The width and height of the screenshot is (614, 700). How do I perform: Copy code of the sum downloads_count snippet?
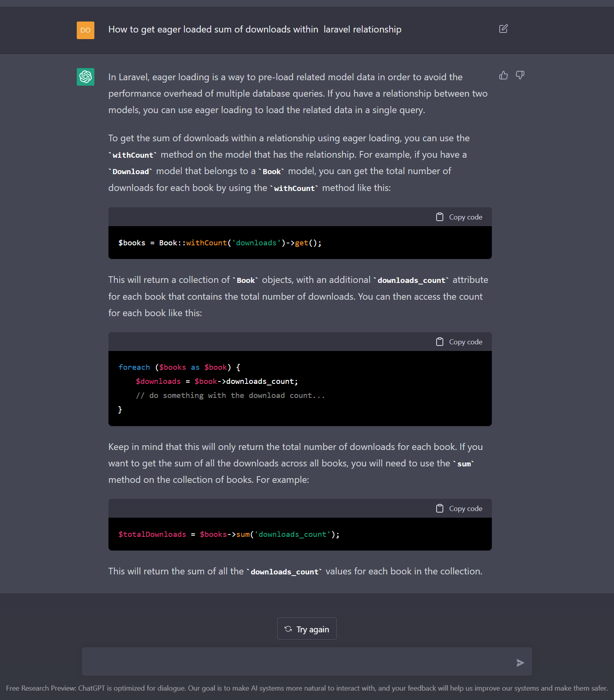pyautogui.click(x=459, y=509)
